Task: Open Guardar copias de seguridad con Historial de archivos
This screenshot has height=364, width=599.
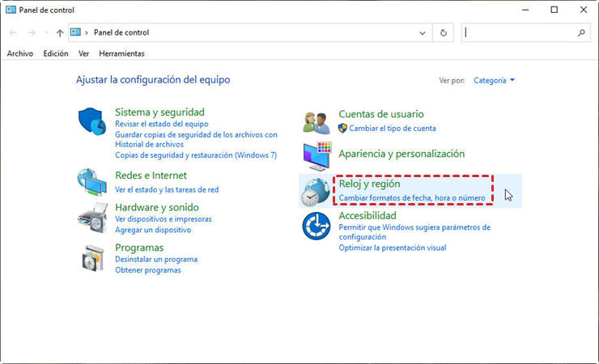Action: [x=196, y=140]
